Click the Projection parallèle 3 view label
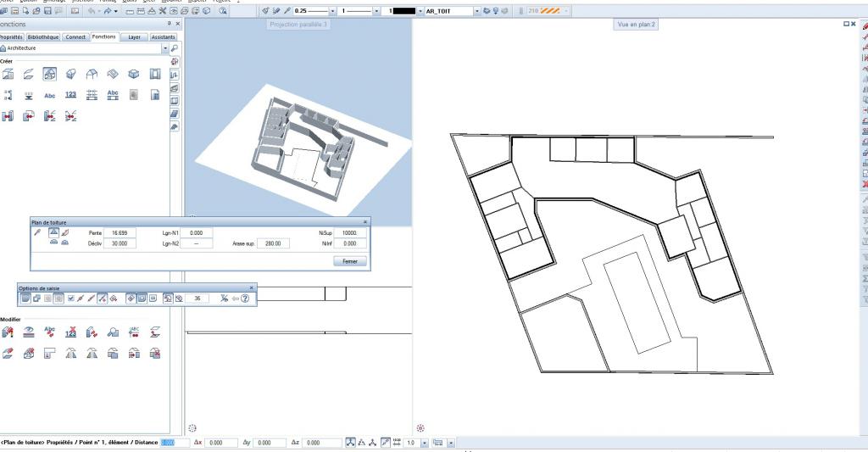Image resolution: width=868 pixels, height=452 pixels. [298, 25]
